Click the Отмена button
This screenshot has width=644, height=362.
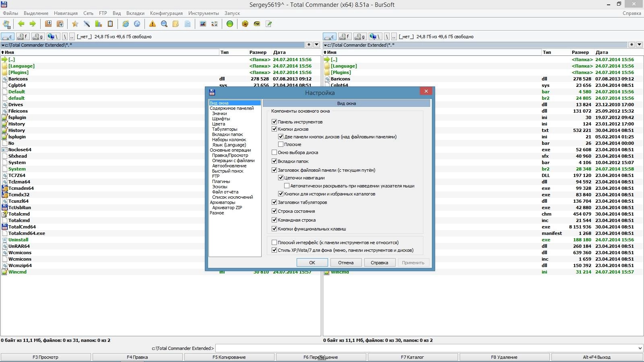click(346, 263)
